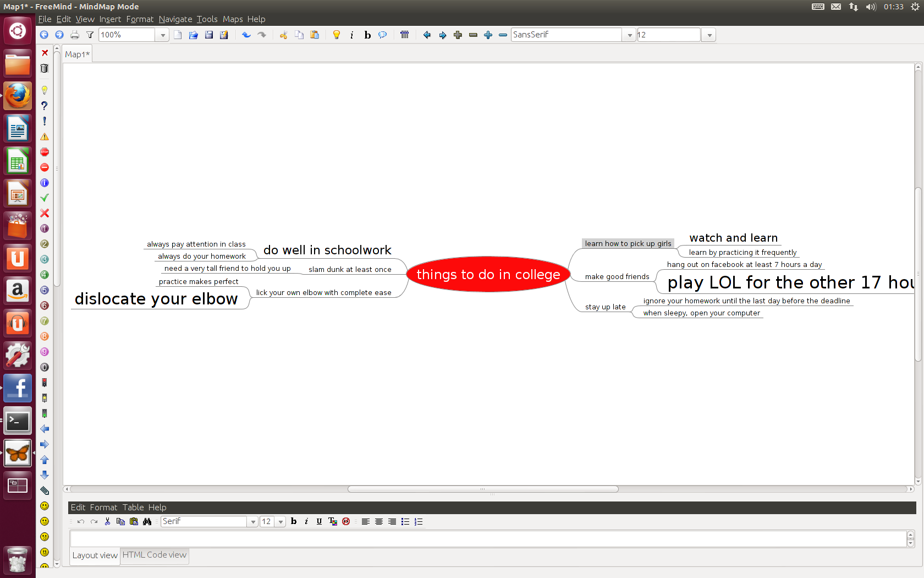Click the blue cloud bubble icon
924x578 pixels.
(383, 35)
